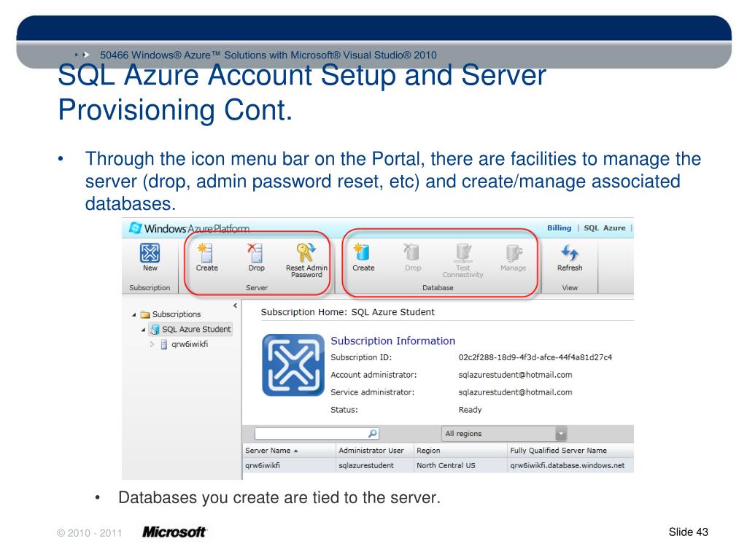Click the Account administrator email value
Screen dimensions: 747x560
point(515,375)
